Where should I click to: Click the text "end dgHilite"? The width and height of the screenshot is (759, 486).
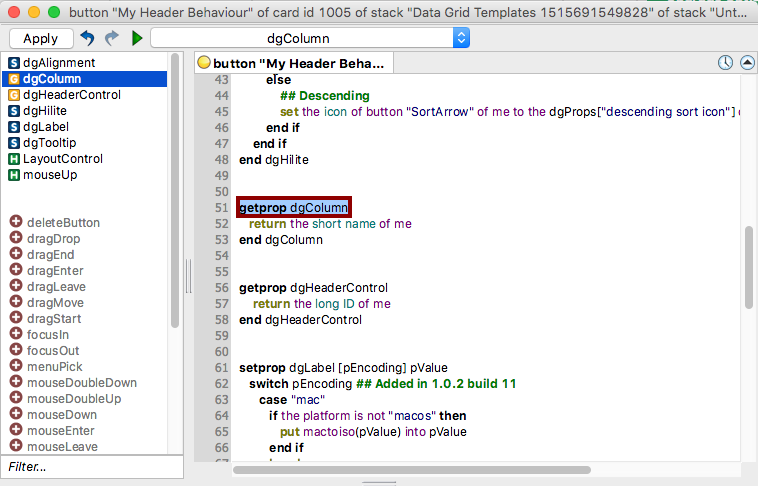[273, 160]
